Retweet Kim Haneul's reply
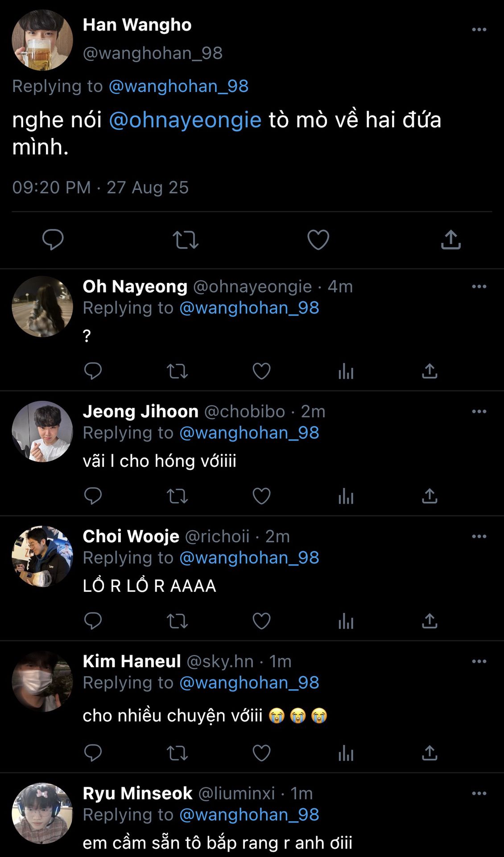 pos(177,753)
